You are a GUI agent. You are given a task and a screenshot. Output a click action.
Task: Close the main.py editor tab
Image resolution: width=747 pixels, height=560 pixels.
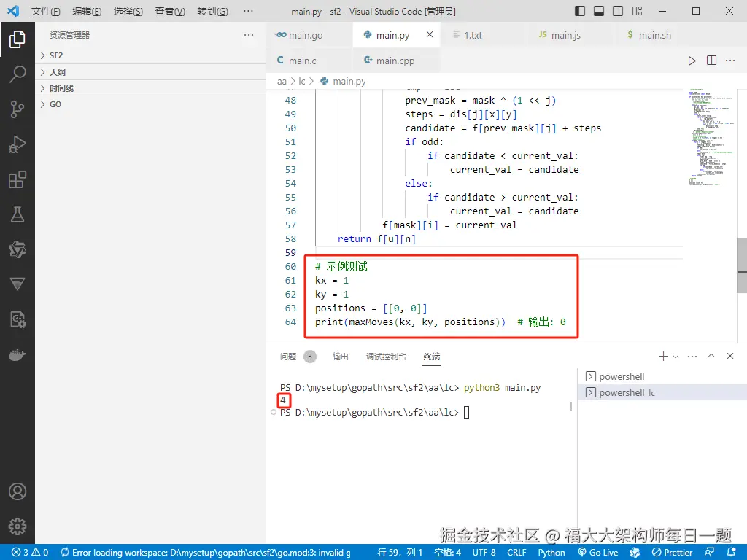point(429,34)
